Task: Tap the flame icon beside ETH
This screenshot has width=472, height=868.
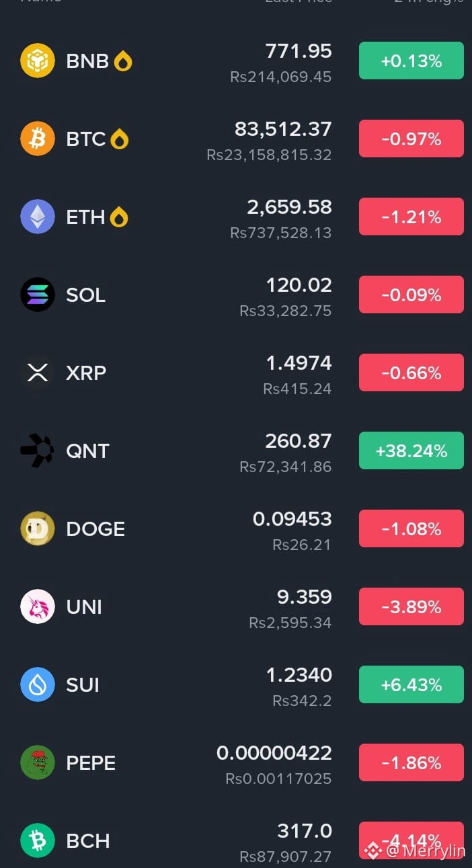Action: pos(119,216)
